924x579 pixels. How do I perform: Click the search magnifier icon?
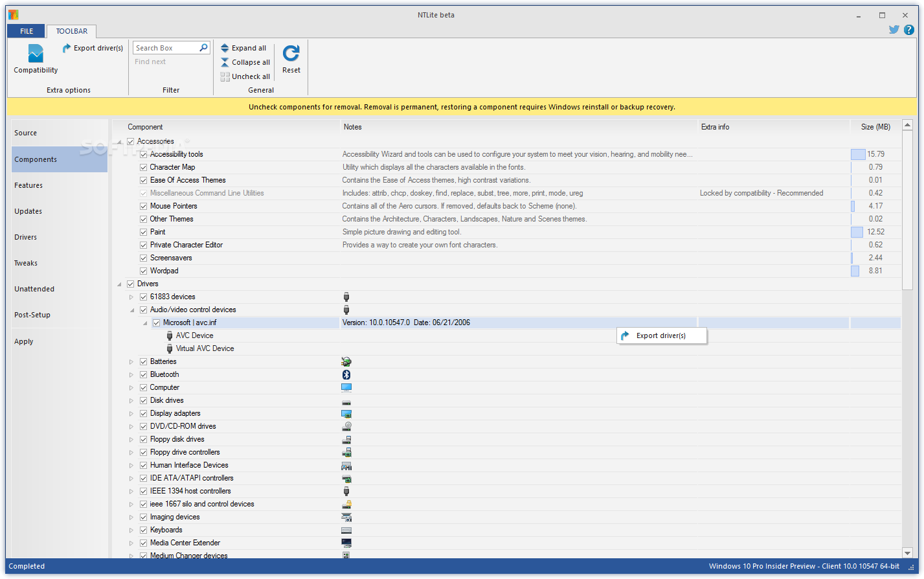coord(203,48)
